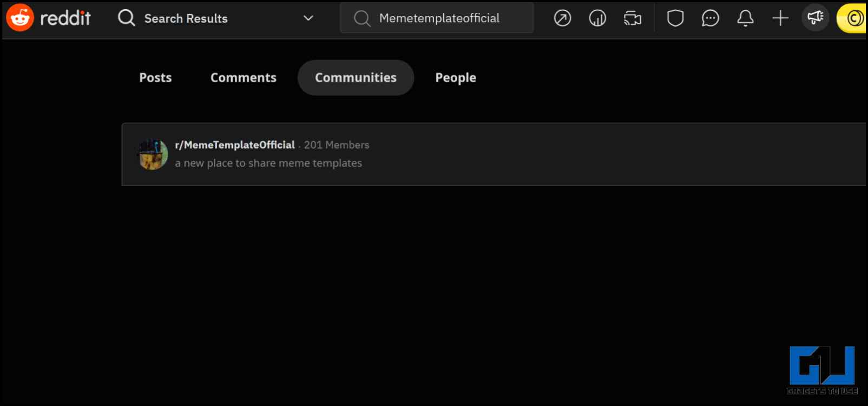Switch to the Comments tab
Viewport: 868px width, 406px height.
pyautogui.click(x=244, y=78)
